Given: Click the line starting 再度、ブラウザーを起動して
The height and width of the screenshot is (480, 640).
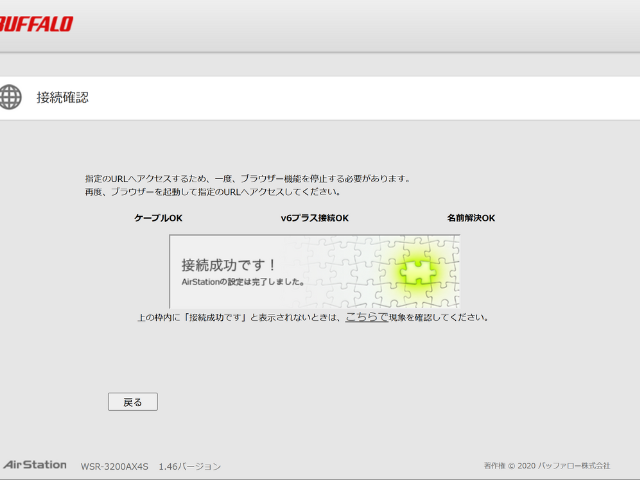Looking at the screenshot, I should tap(213, 192).
